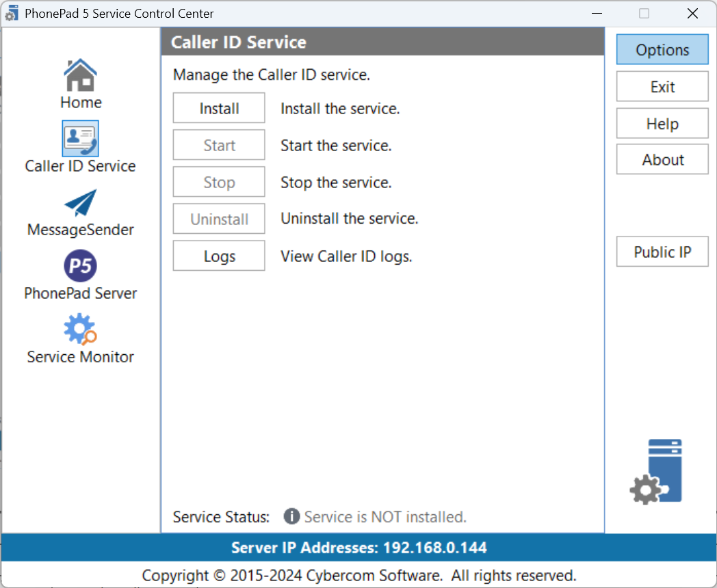Click the Install button
Screen dimensions: 717x588
tap(219, 108)
